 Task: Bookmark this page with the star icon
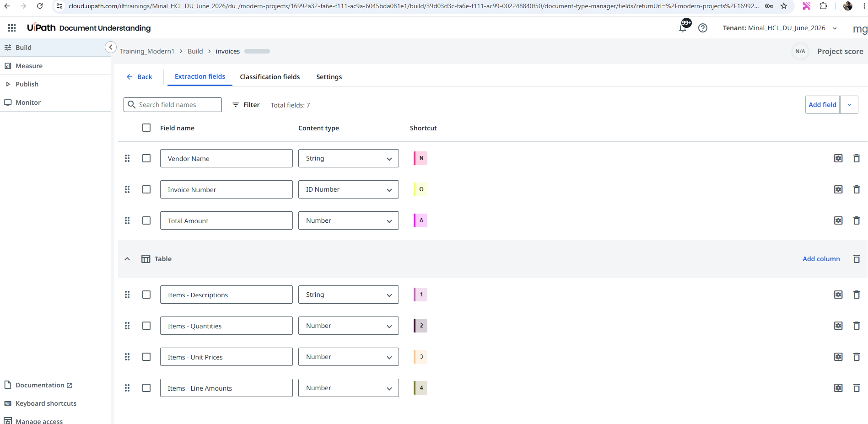[784, 6]
